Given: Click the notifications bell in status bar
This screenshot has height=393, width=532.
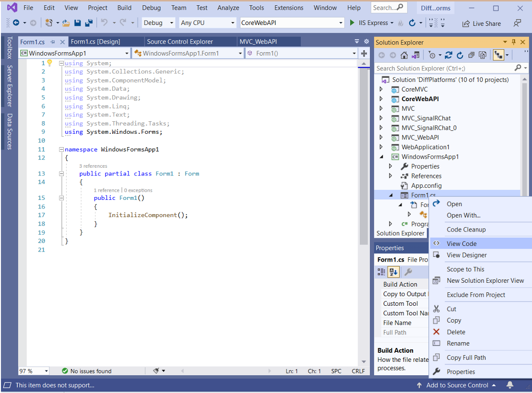Looking at the screenshot, I should click(510, 385).
